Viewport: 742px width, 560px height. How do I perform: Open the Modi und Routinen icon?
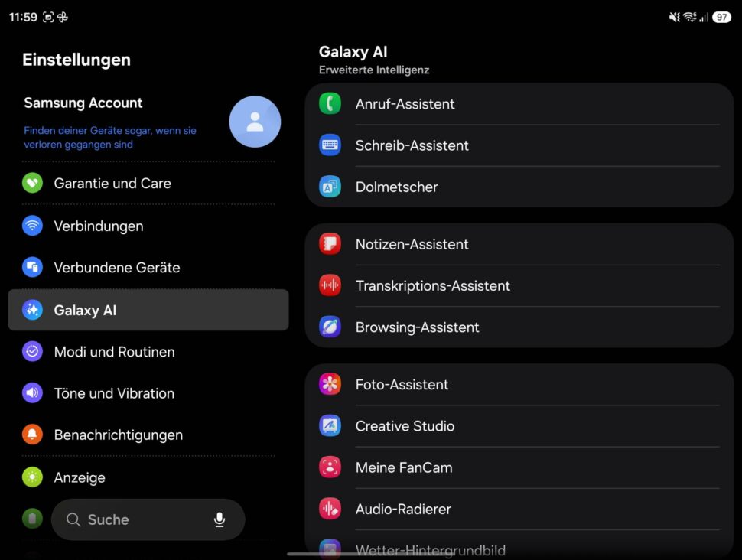33,351
